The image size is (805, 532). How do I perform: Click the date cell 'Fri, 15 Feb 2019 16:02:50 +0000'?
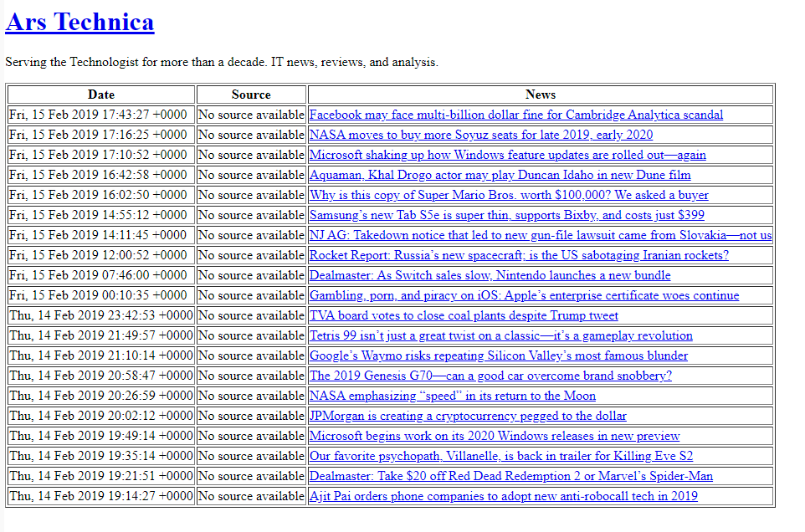(101, 194)
